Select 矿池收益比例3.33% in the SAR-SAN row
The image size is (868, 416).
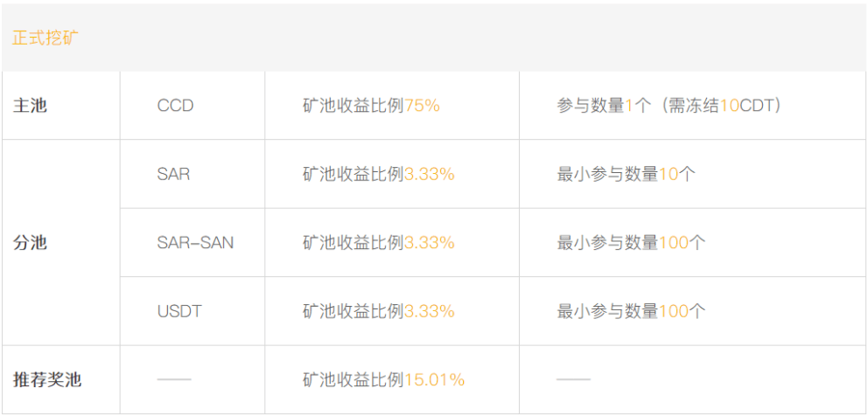coord(379,242)
